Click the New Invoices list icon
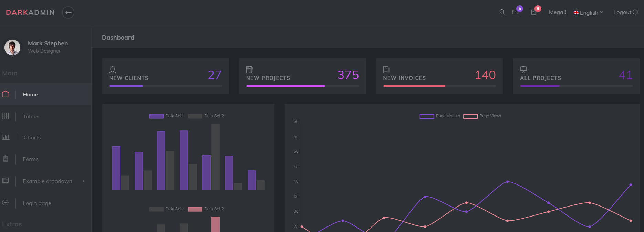This screenshot has width=644, height=232. tap(386, 70)
